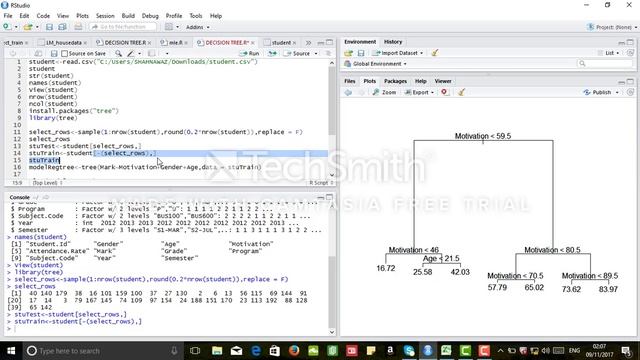The width and height of the screenshot is (640, 360).
Task: Click the code tools wand icon
Action: (131, 53)
